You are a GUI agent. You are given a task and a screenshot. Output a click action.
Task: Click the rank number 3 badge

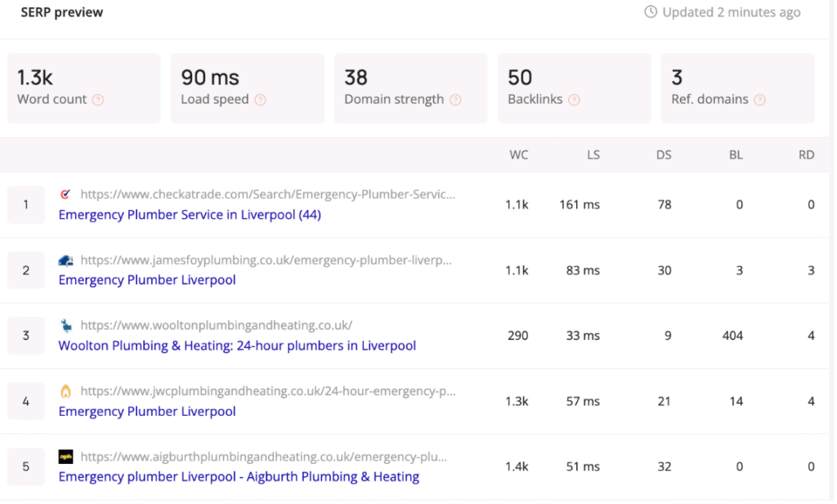pos(25,336)
